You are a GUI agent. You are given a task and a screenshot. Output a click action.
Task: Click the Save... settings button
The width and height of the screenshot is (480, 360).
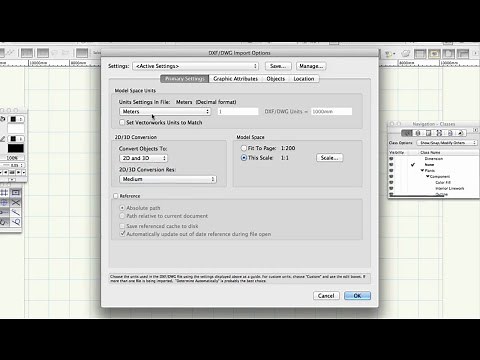click(x=278, y=66)
